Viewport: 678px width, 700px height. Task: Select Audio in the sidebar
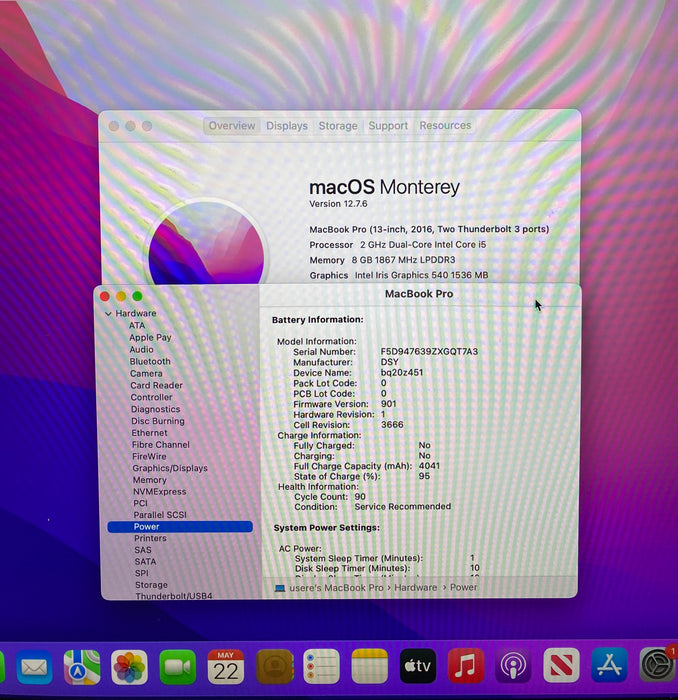[141, 350]
